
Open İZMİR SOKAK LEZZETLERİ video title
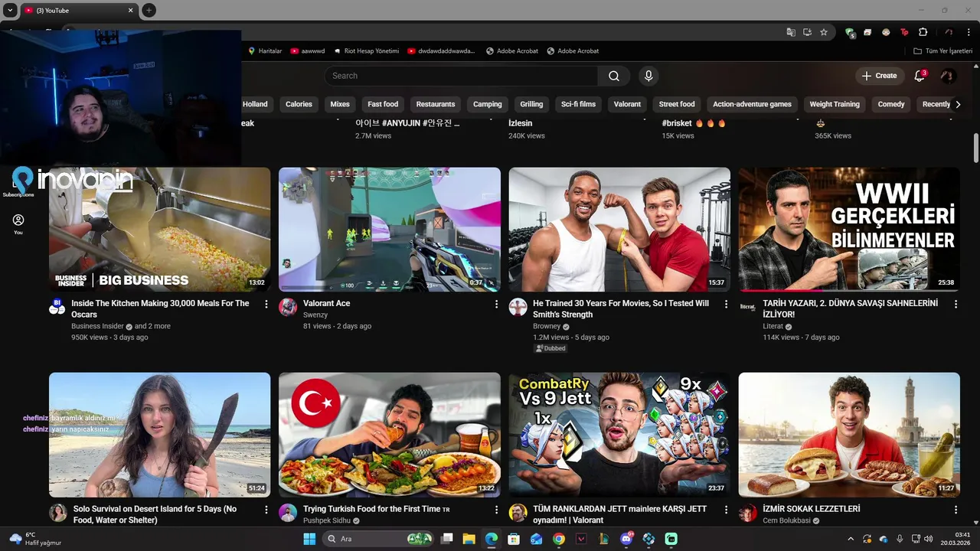[812, 509]
